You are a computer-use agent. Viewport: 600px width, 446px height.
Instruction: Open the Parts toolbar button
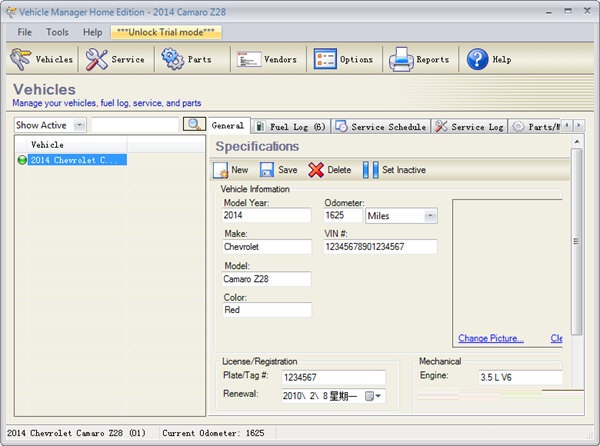[x=188, y=59]
